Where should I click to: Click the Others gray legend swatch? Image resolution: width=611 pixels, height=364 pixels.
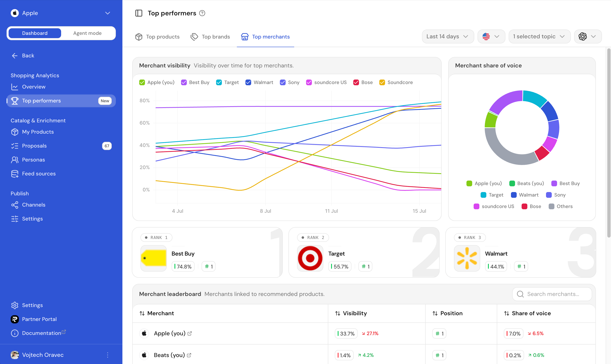click(x=551, y=207)
